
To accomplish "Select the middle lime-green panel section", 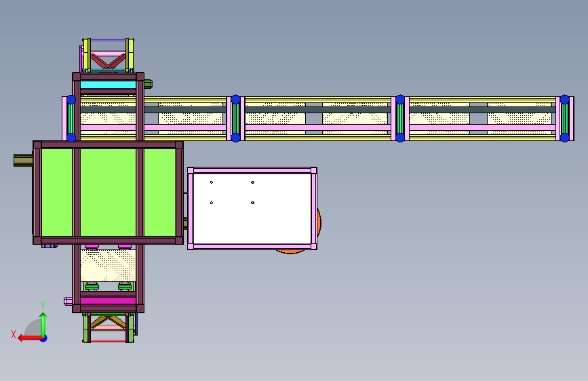I will [x=108, y=193].
